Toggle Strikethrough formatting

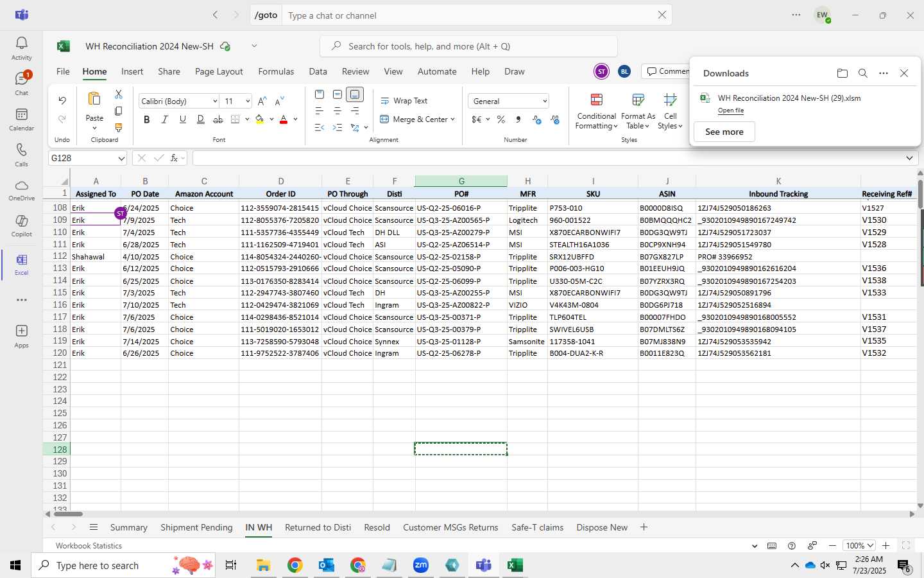[218, 119]
